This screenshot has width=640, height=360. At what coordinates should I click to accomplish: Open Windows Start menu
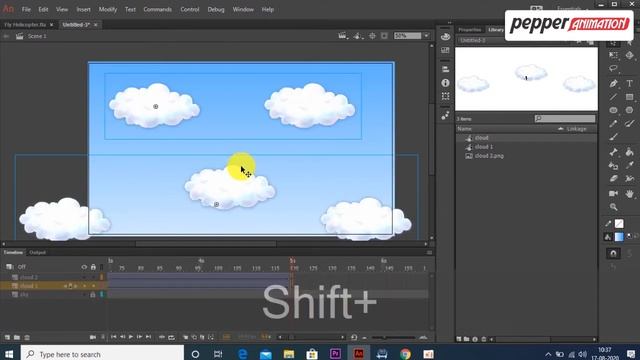[9, 353]
